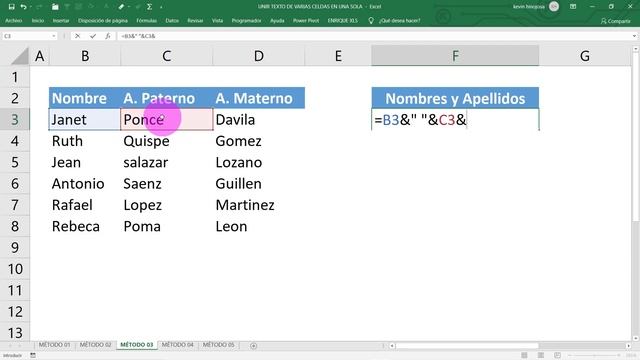640x360 pixels.
Task: Switch to Page Break Preview icon
Action: tap(557, 356)
